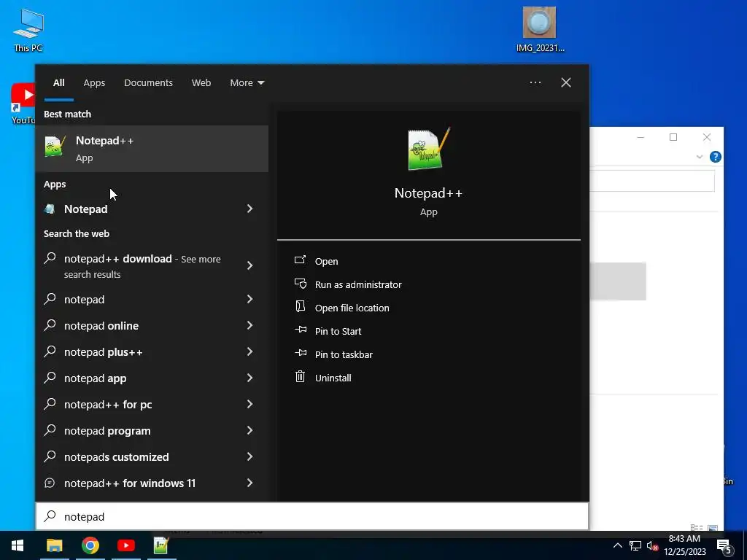747x560 pixels.
Task: Open YouTube app from taskbar
Action: click(x=125, y=545)
